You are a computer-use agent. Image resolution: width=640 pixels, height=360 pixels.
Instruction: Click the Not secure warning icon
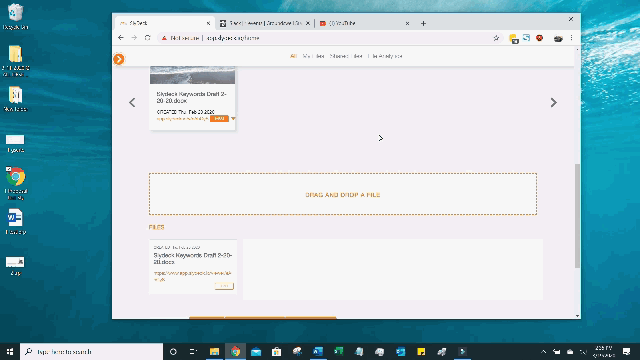tap(164, 38)
